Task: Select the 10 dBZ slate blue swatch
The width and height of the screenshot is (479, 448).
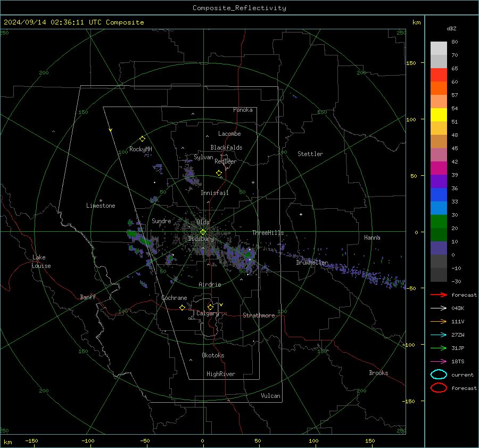Action: pos(439,248)
